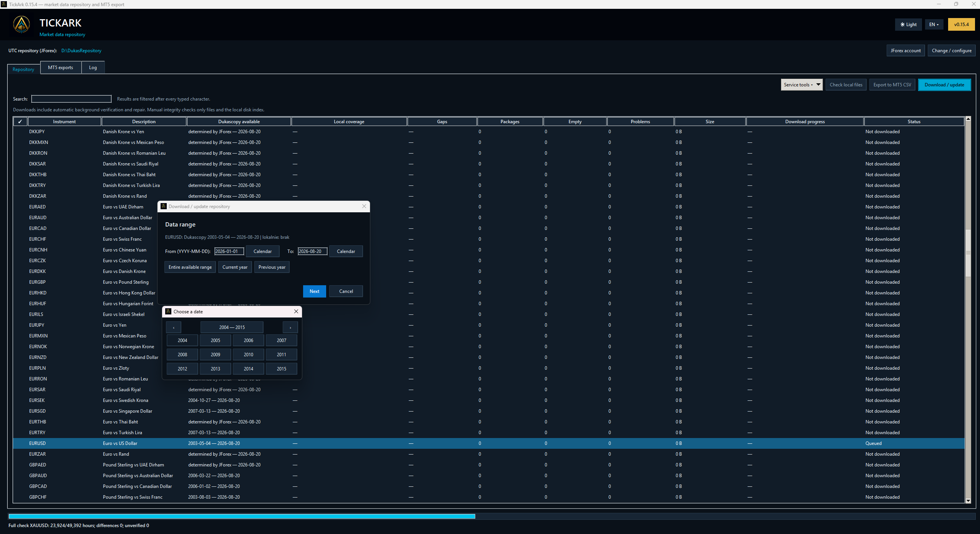Pick year 2004 in date chooser
Viewport: 980px width, 534px height.
pos(182,341)
